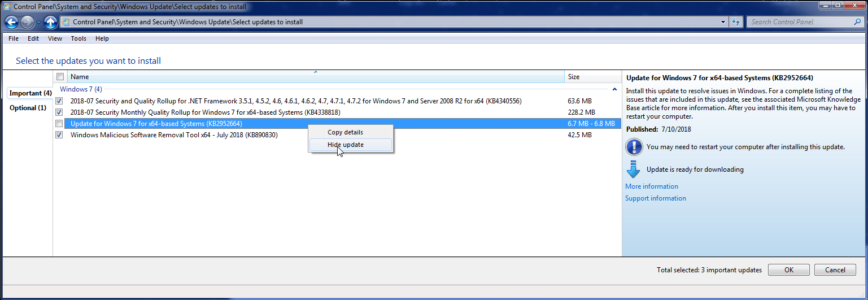Open the address bar history dropdown
868x300 pixels.
click(723, 22)
